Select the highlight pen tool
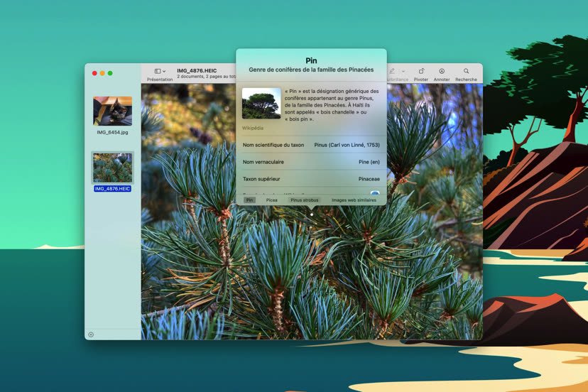 (x=392, y=71)
